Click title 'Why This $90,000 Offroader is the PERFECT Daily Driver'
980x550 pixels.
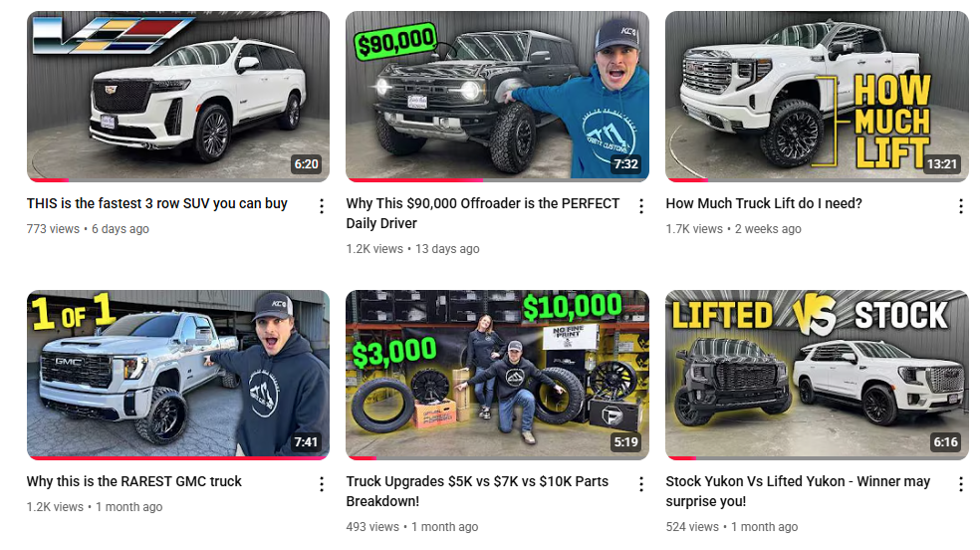482,213
